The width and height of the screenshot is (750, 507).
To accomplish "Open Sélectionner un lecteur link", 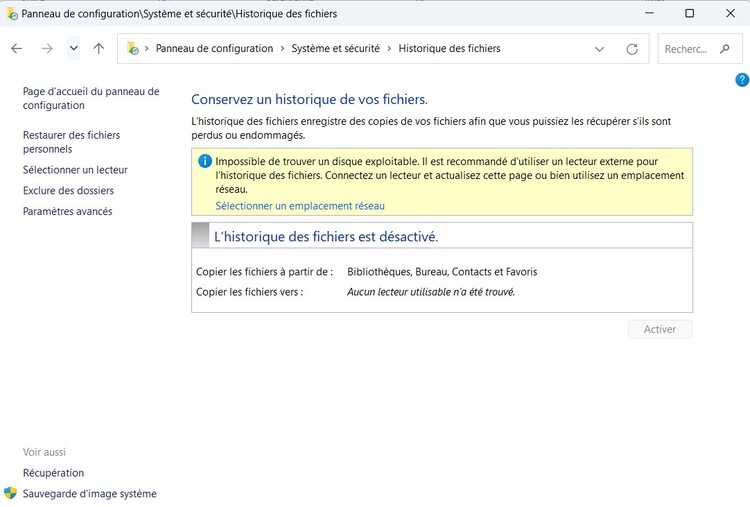I will click(75, 170).
